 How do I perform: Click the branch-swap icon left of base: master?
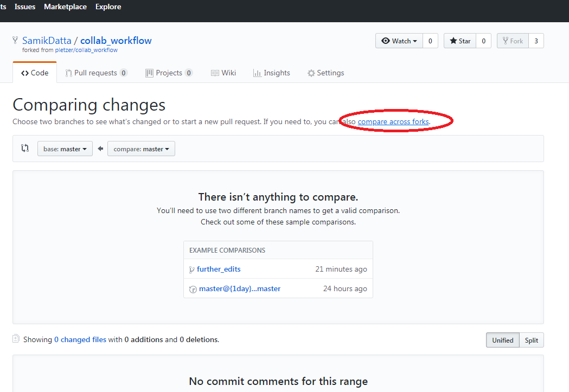pos(24,148)
